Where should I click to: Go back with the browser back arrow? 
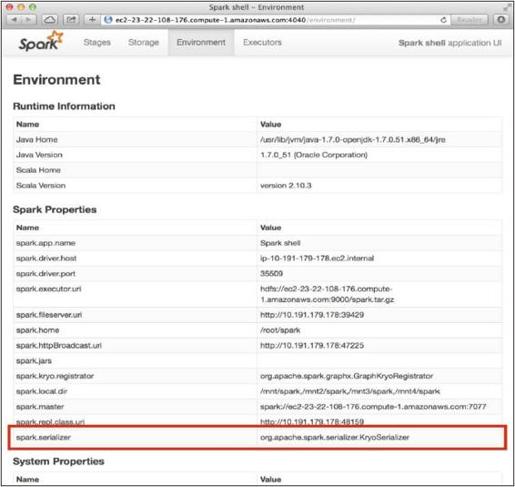14,20
